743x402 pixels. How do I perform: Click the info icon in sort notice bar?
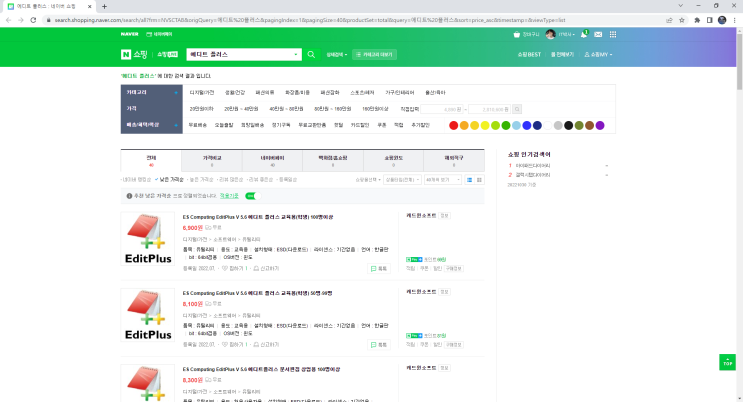click(x=129, y=196)
